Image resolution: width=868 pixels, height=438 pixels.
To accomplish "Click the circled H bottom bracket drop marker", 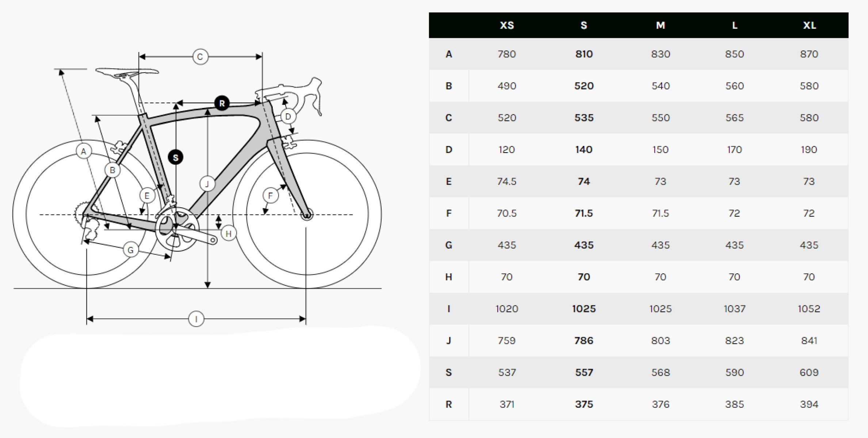I will pyautogui.click(x=229, y=234).
